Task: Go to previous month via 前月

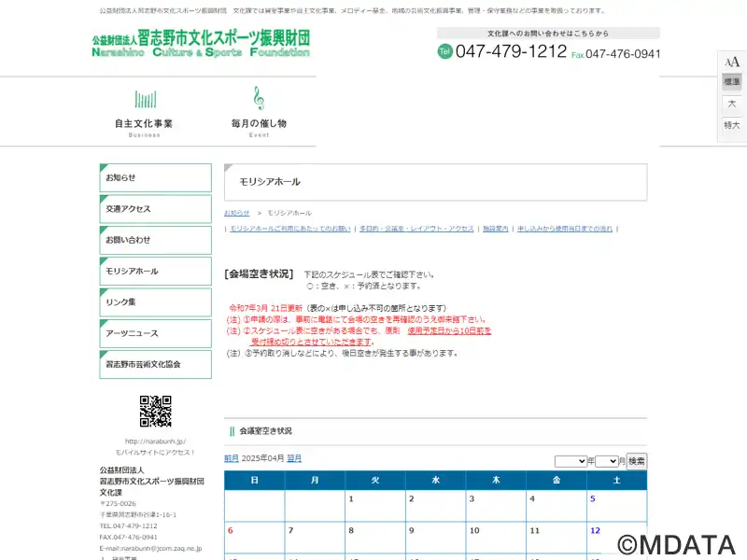Action: point(232,458)
